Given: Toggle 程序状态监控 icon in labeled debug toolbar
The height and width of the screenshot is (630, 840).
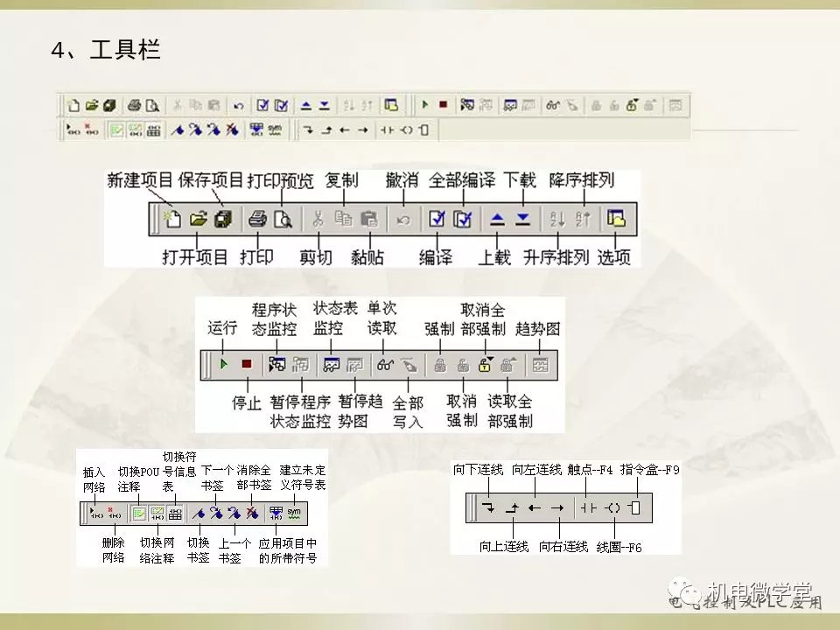Looking at the screenshot, I should click(x=276, y=364).
